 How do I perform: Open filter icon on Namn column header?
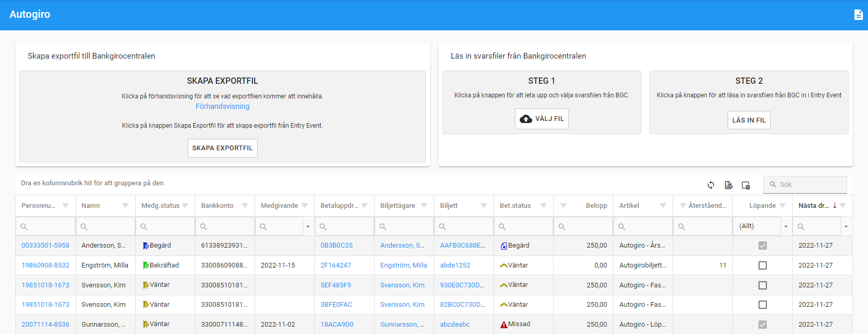[125, 206]
